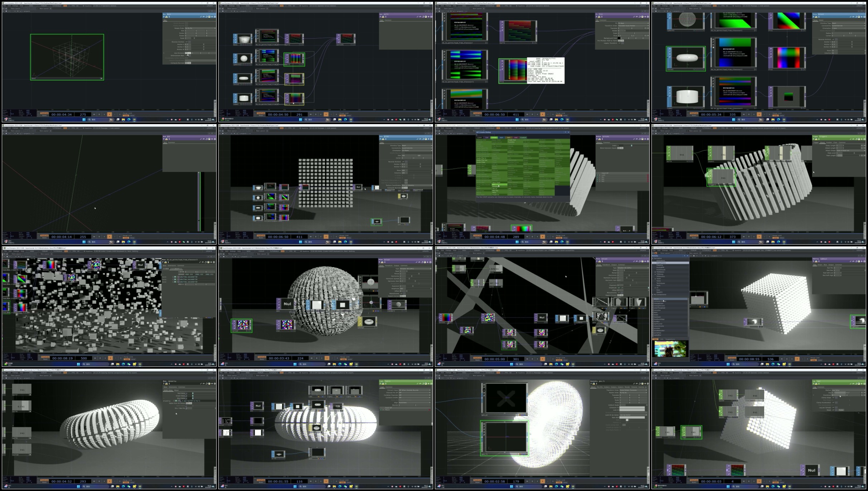Viewport: 868px width, 491px height.
Task: Open Rotate Order dropdown in box1 parameters
Action: [x=200, y=28]
